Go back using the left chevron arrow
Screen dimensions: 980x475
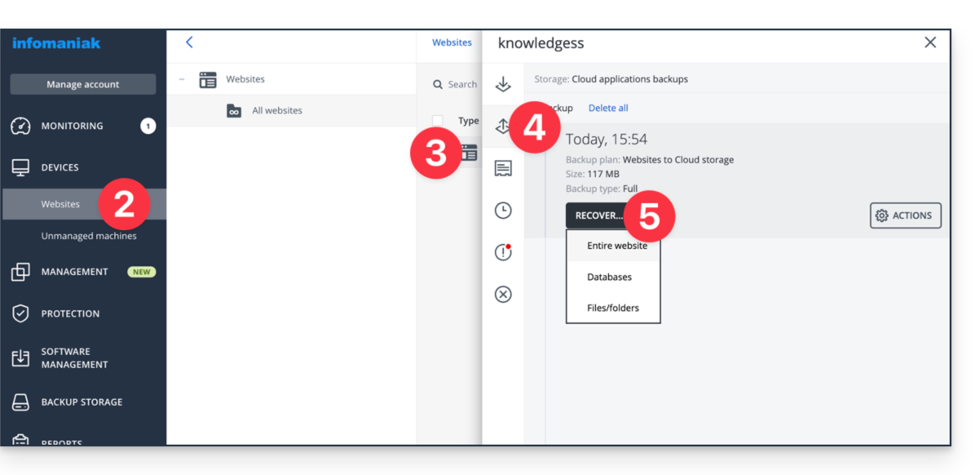click(189, 42)
